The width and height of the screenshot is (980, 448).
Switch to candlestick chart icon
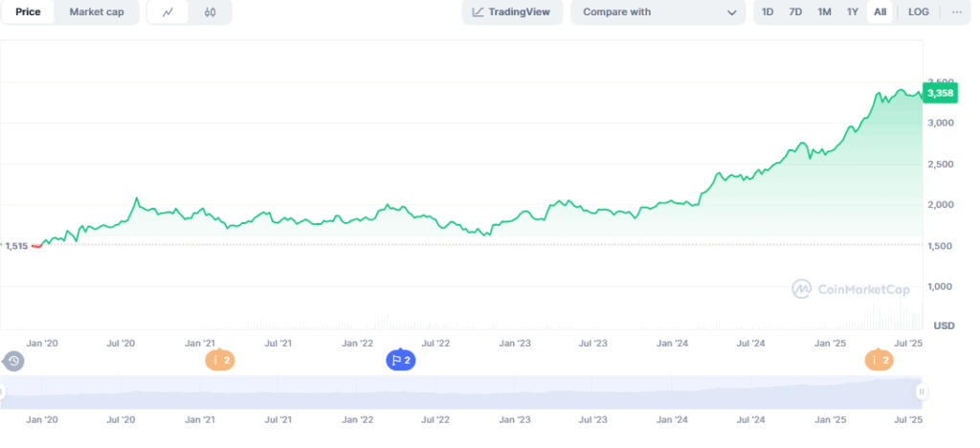pos(210,12)
